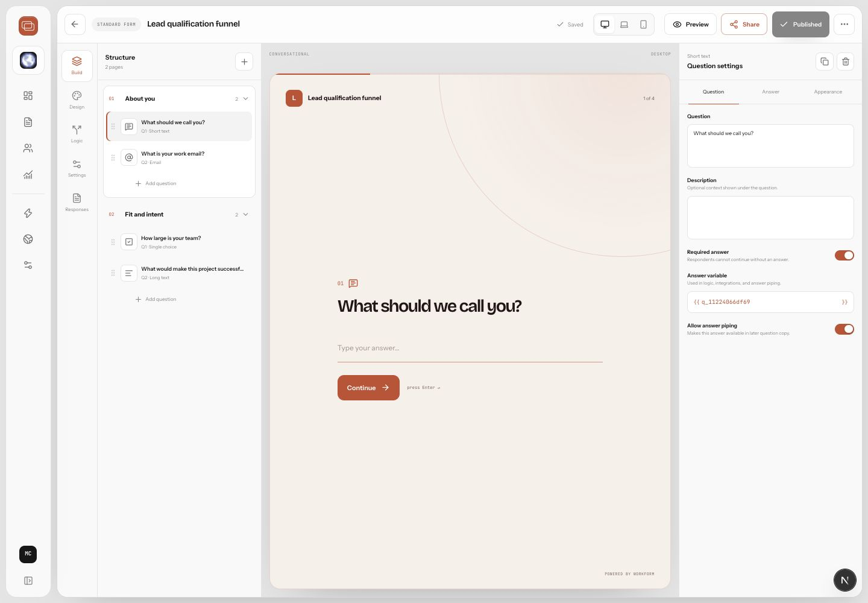Click drag handle of work email question
Image resolution: width=868 pixels, height=603 pixels.
pyautogui.click(x=113, y=158)
